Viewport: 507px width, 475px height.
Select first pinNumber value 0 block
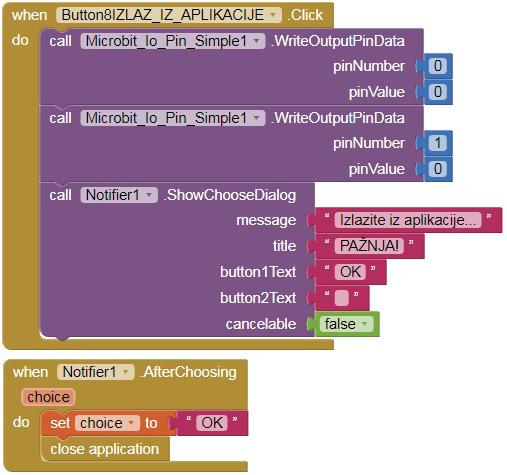(x=438, y=66)
